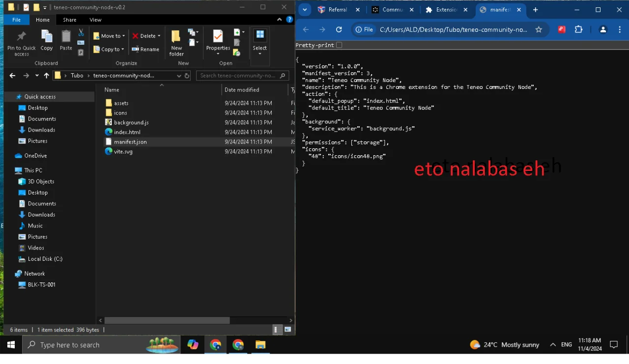This screenshot has height=364, width=629.
Task: Open the recent locations dropdown in Explorer
Action: click(x=37, y=76)
